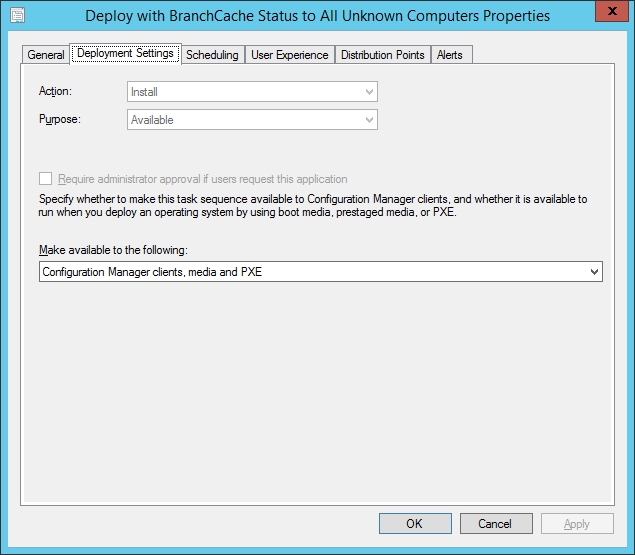Click the Apply button
635x555 pixels.
pos(577,523)
